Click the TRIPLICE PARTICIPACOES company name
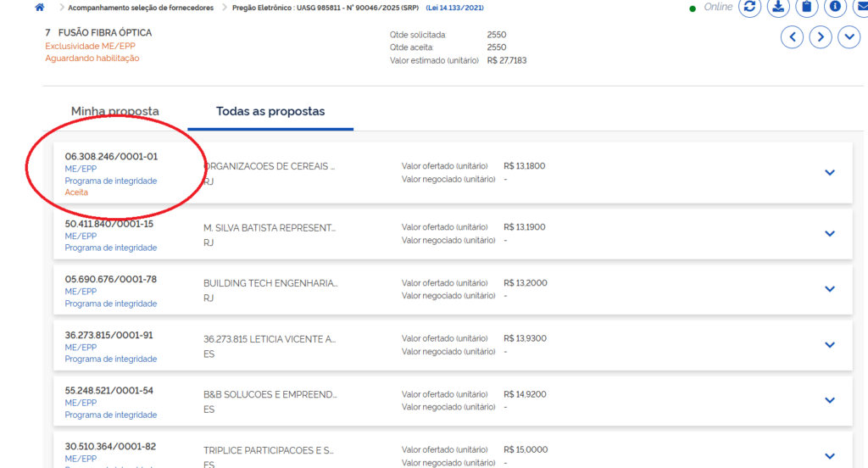868x468 pixels. tap(269, 450)
